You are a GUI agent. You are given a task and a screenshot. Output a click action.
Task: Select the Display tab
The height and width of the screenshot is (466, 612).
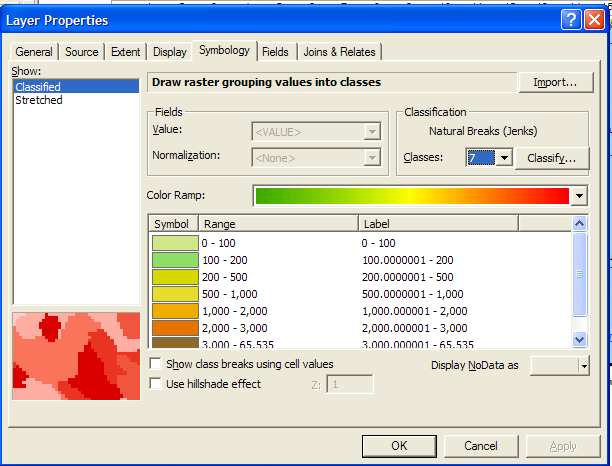pyautogui.click(x=169, y=52)
